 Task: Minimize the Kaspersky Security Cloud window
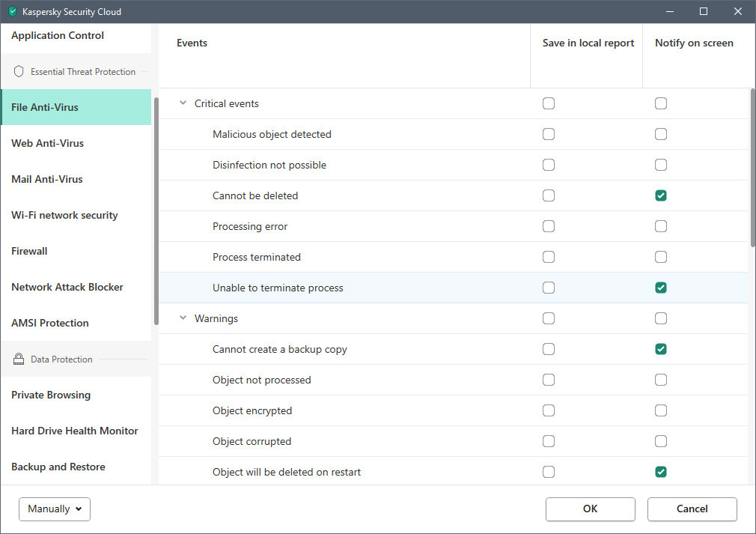click(670, 11)
